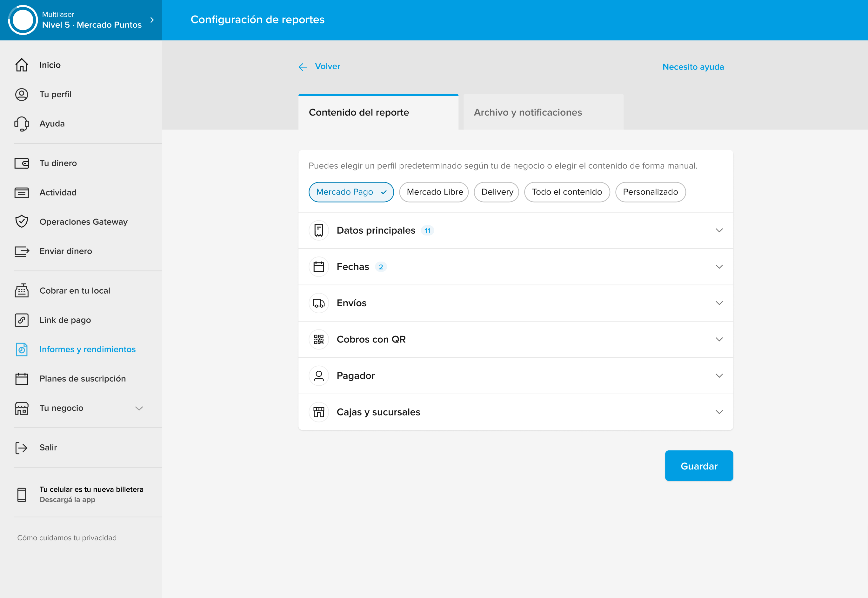The height and width of the screenshot is (598, 868).
Task: Expand the Tu negocio sidebar menu
Action: [139, 408]
